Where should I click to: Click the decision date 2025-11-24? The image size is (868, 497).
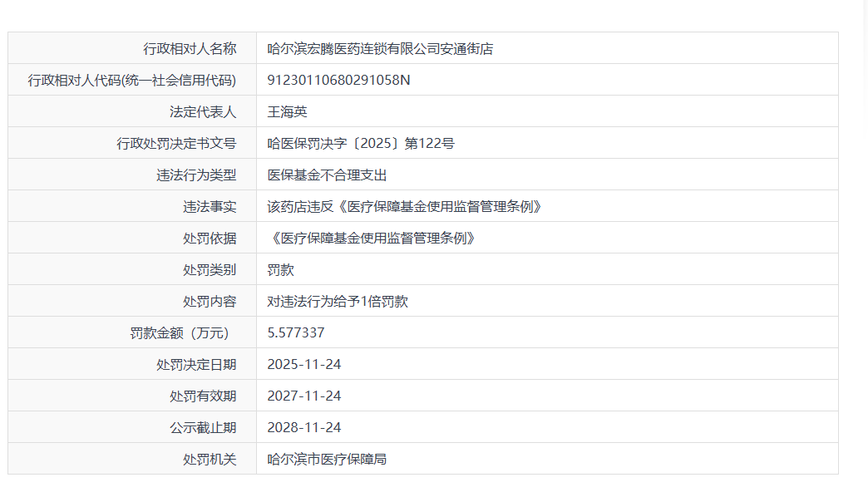pos(303,365)
